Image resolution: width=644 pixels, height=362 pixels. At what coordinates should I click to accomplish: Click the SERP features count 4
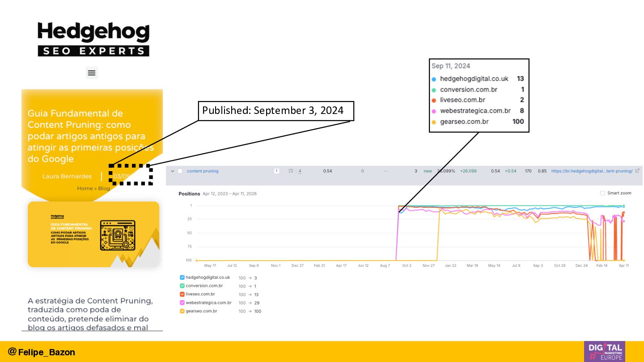click(x=300, y=171)
